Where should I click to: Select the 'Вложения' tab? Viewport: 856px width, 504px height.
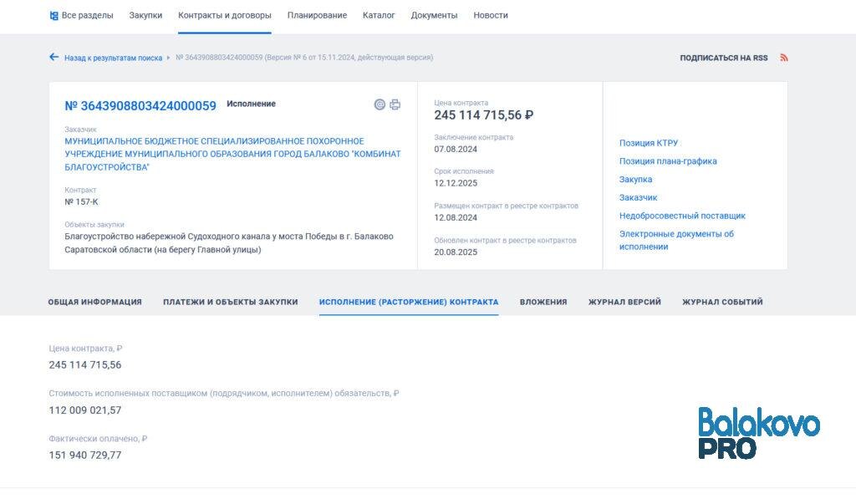pyautogui.click(x=543, y=302)
